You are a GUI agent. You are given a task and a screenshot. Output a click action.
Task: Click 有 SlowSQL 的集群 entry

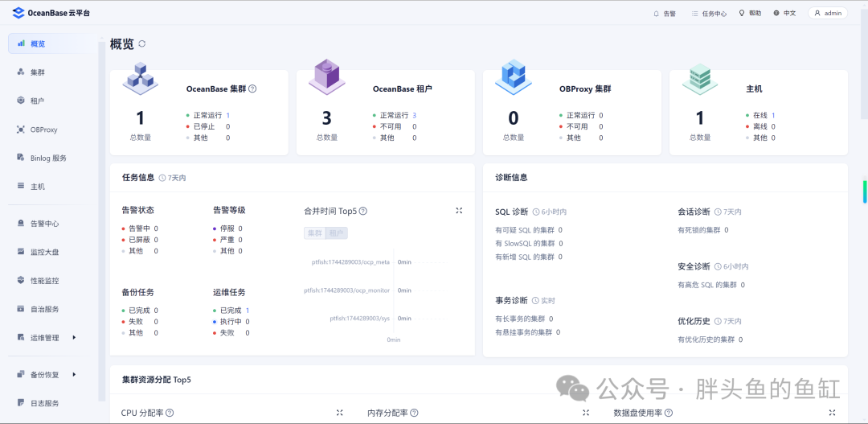click(529, 243)
